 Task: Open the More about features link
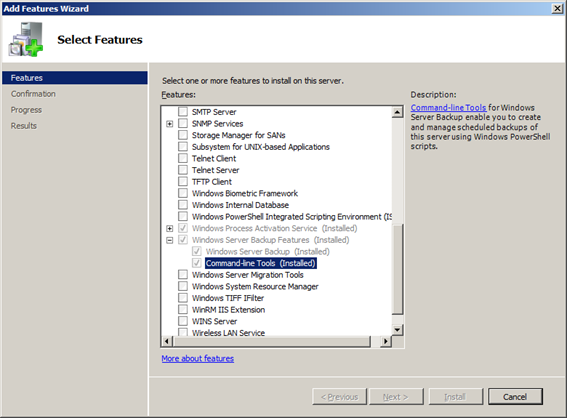click(x=198, y=358)
